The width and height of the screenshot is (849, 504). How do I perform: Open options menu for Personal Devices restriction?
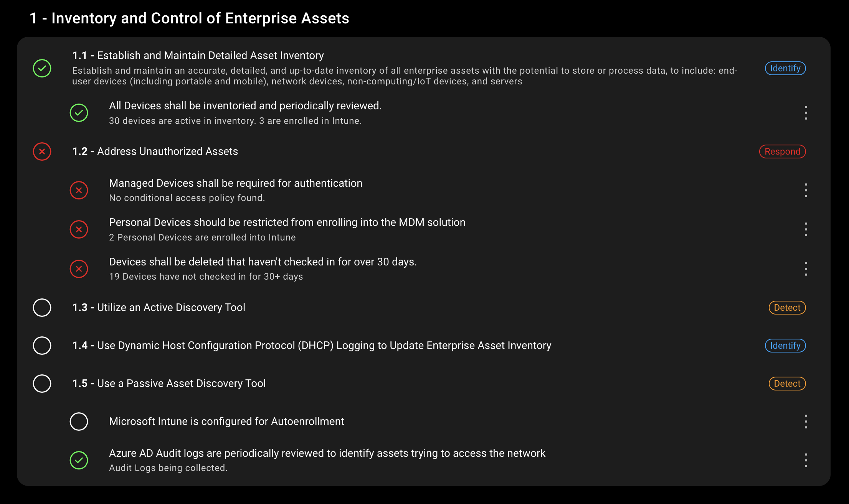[x=806, y=229]
